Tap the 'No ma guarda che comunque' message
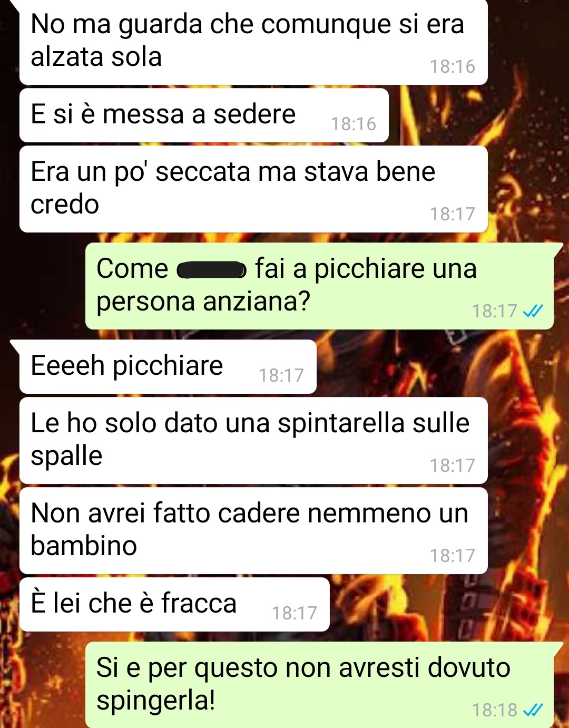The width and height of the screenshot is (569, 728). [253, 42]
